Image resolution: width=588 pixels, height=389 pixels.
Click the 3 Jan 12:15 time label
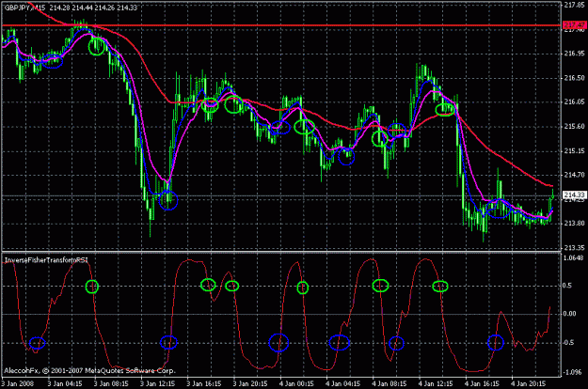tap(157, 383)
